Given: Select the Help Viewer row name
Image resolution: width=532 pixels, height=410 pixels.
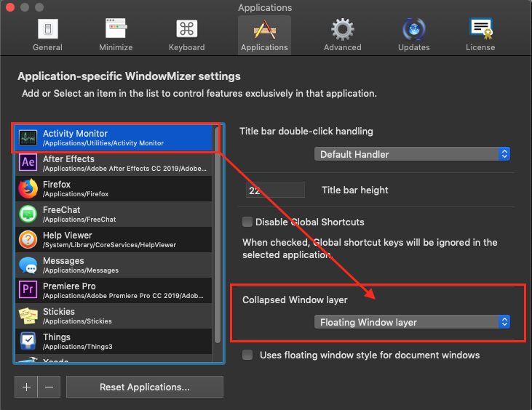Looking at the screenshot, I should [68, 235].
